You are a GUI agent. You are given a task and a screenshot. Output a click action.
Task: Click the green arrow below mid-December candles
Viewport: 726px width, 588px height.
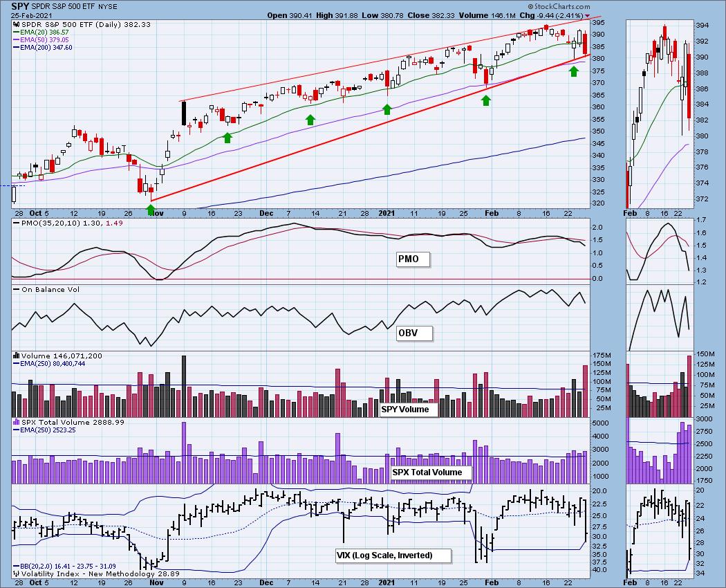[x=310, y=120]
